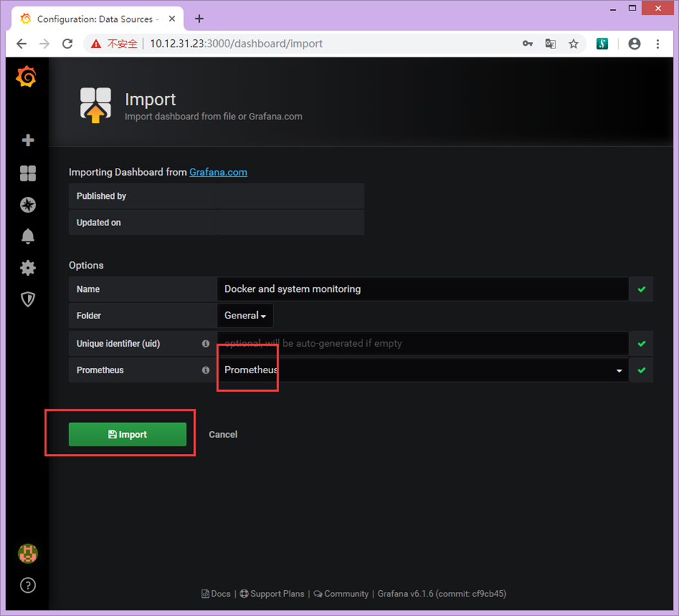
Task: Click the browser forward arrow
Action: [44, 44]
